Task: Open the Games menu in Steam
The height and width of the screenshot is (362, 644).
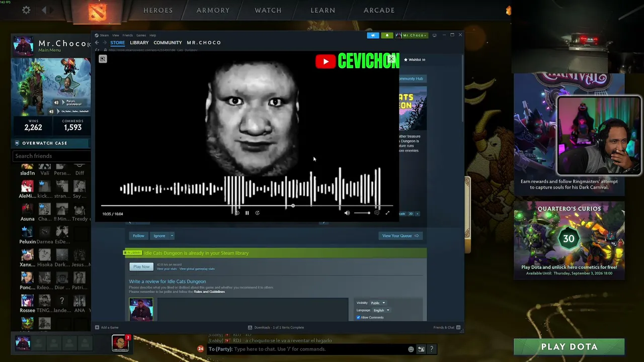Action: tap(141, 35)
